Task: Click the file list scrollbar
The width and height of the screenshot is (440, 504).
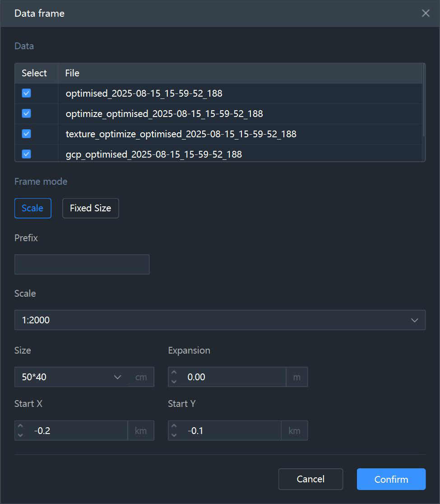Action: click(424, 100)
